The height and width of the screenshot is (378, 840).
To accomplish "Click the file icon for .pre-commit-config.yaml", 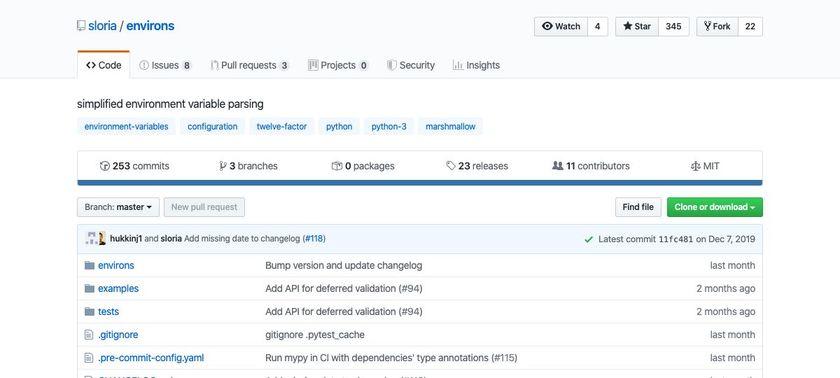I will coord(89,358).
